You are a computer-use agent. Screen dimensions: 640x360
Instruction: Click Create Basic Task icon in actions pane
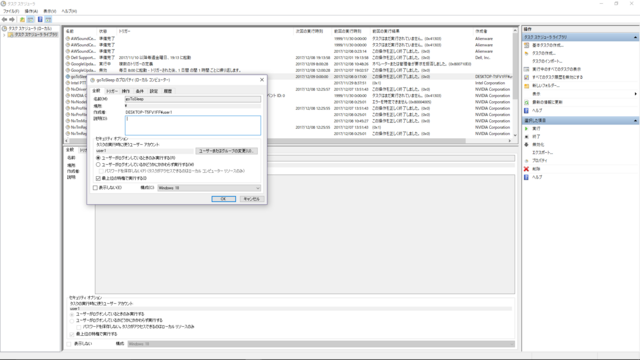(x=527, y=45)
